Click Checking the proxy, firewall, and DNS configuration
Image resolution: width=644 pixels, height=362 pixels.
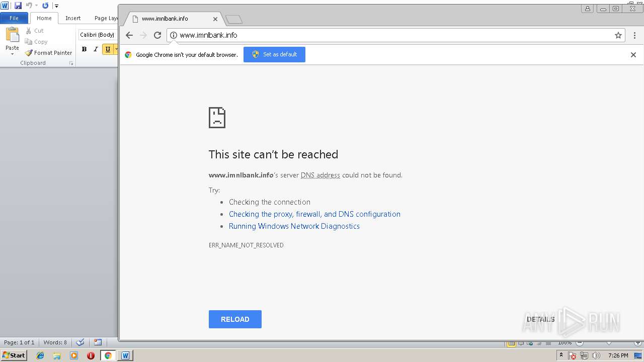pyautogui.click(x=314, y=214)
